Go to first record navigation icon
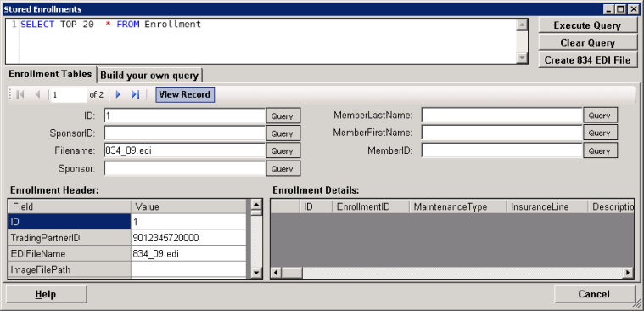 (20, 94)
